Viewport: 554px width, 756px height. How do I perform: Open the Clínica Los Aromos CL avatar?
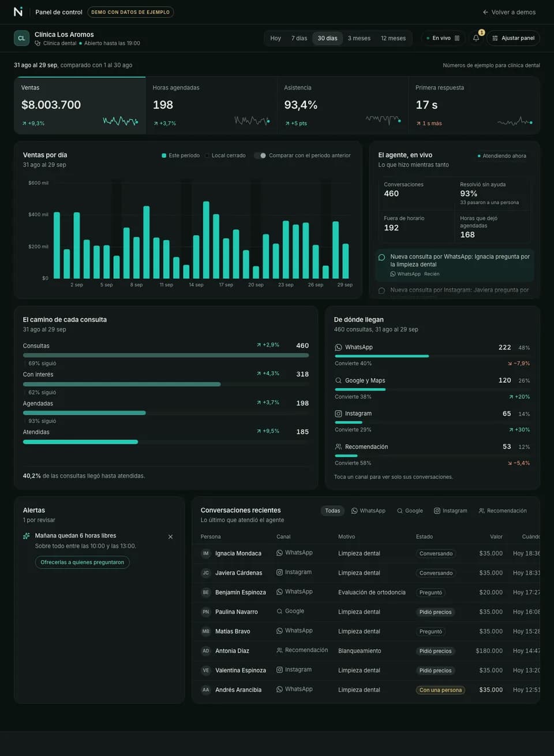(x=21, y=38)
